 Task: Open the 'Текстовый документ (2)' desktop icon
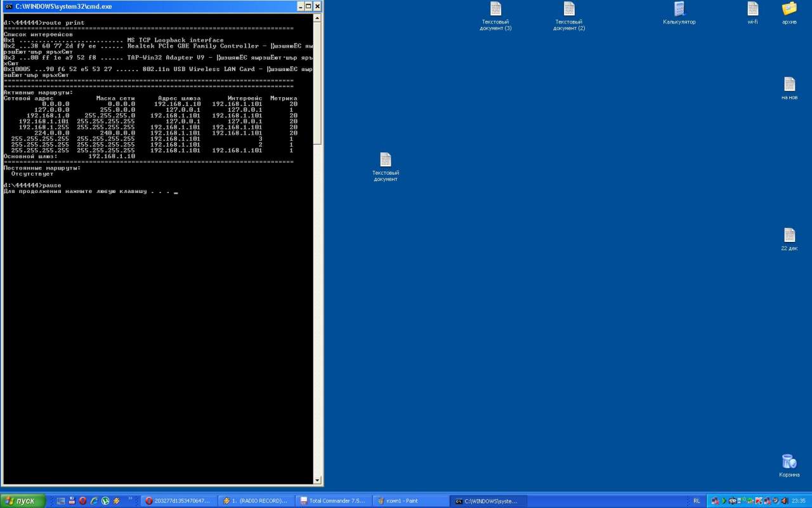click(569, 16)
